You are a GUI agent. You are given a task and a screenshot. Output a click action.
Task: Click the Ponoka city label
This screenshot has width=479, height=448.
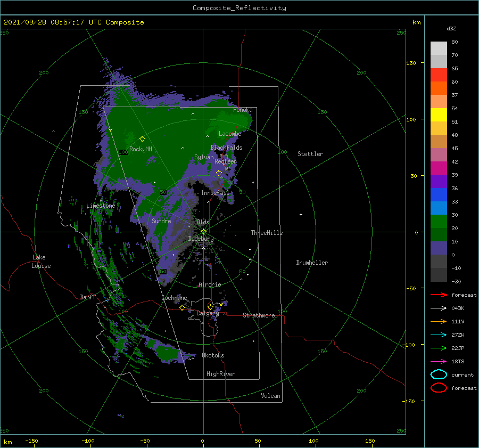tap(243, 110)
